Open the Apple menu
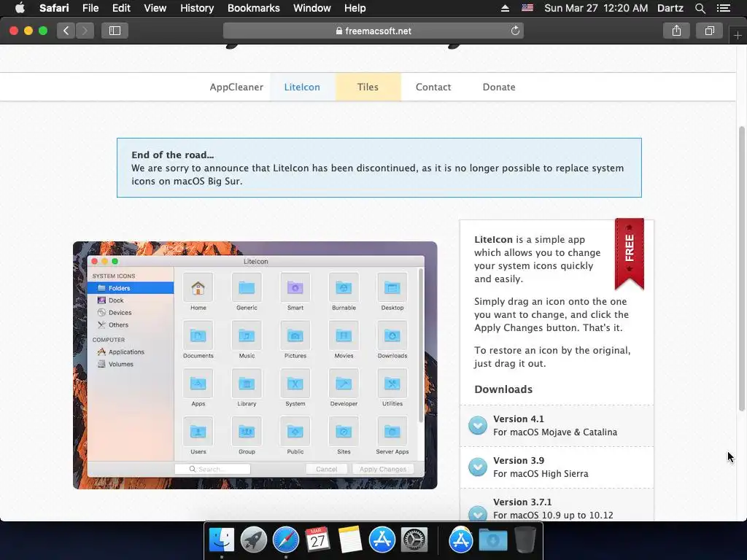747x560 pixels. pyautogui.click(x=20, y=8)
